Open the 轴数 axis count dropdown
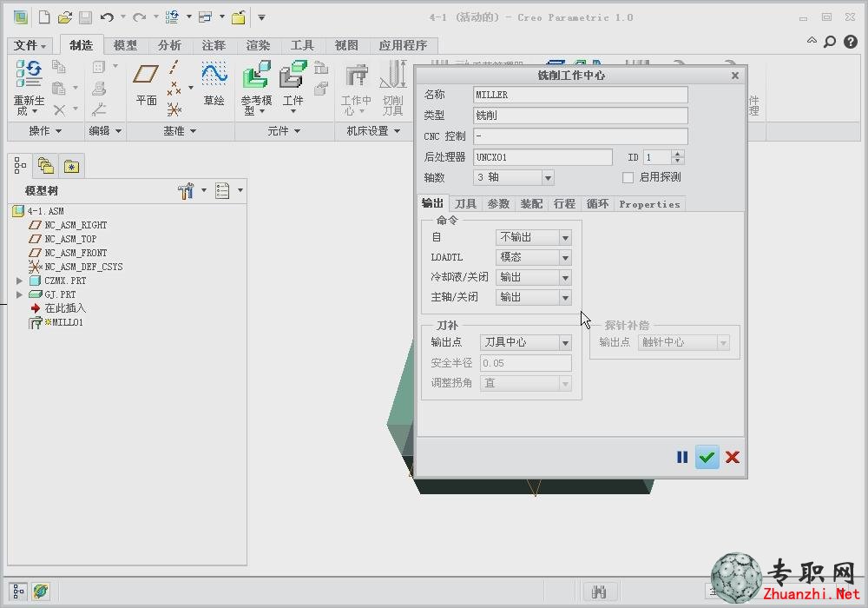The height and width of the screenshot is (608, 868). coord(548,178)
